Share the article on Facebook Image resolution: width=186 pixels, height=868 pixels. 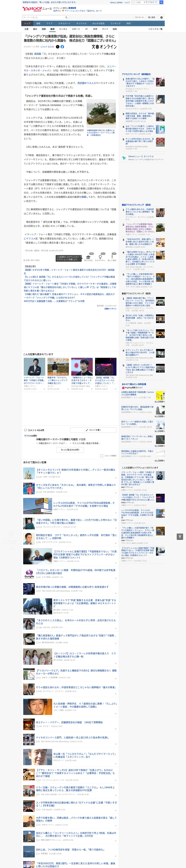[62, 47]
